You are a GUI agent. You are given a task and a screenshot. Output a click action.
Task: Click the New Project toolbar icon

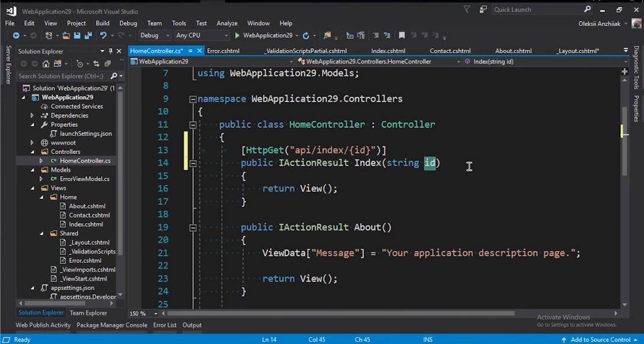coord(49,36)
